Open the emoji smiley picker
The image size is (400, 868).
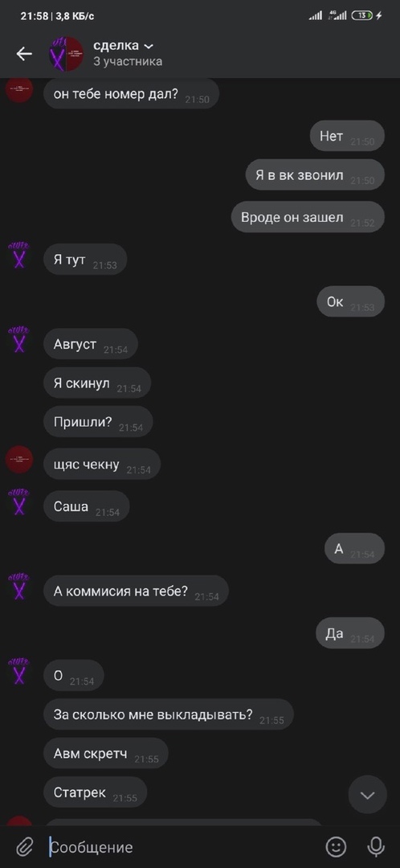click(336, 846)
